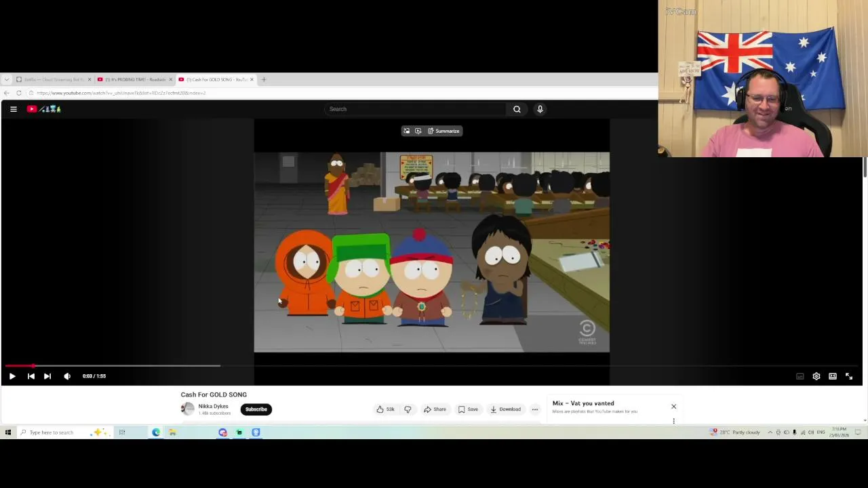Open Task View on the taskbar
Image resolution: width=868 pixels, height=488 pixels.
pos(122,432)
